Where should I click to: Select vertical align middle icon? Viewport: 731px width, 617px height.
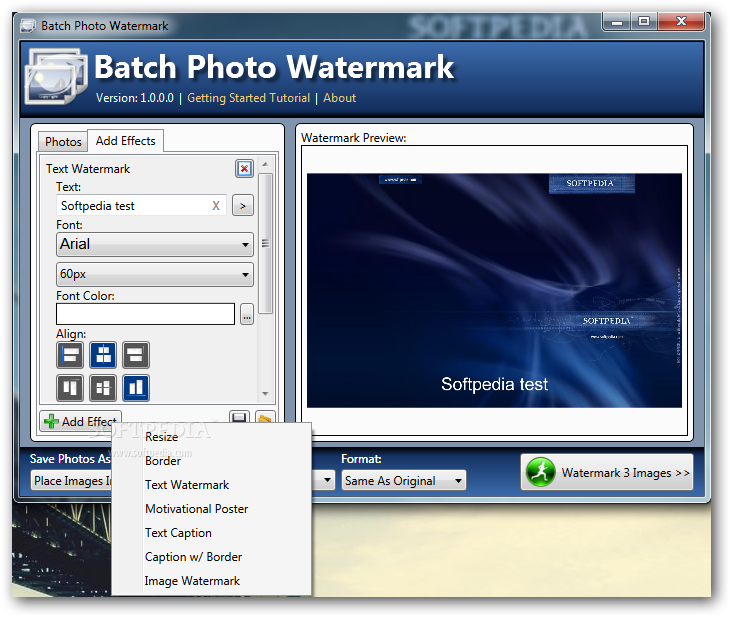point(103,388)
